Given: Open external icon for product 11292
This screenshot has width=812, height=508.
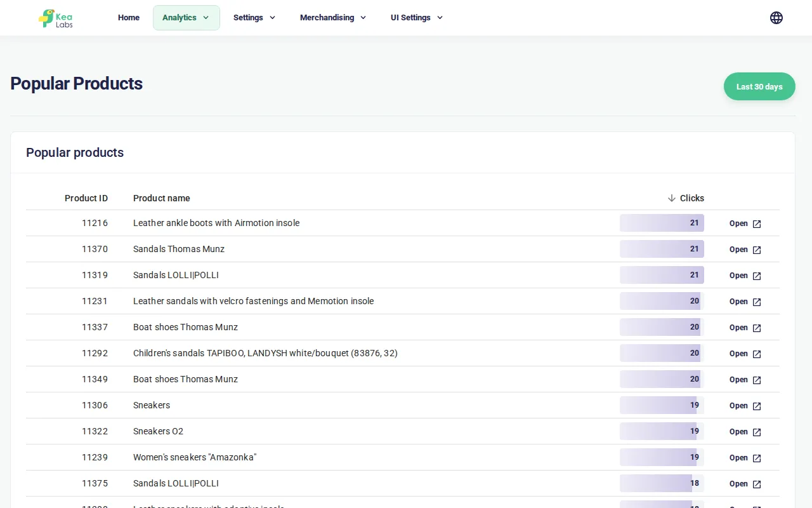Looking at the screenshot, I should tap(757, 354).
